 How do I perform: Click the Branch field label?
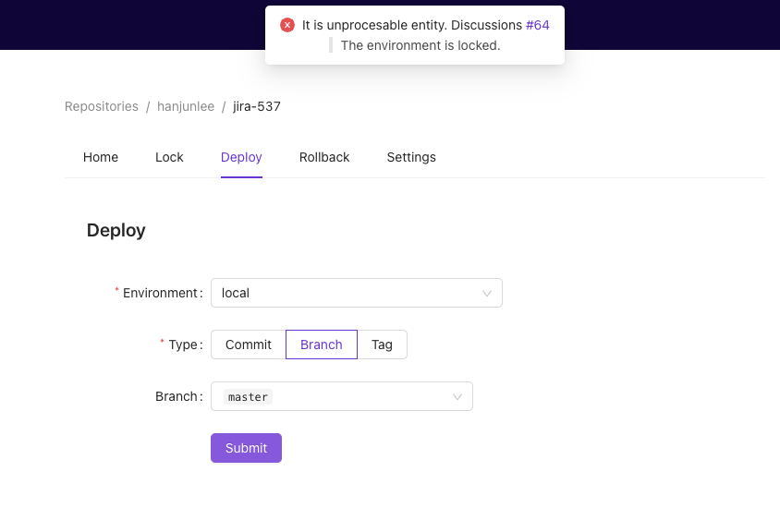(x=179, y=396)
